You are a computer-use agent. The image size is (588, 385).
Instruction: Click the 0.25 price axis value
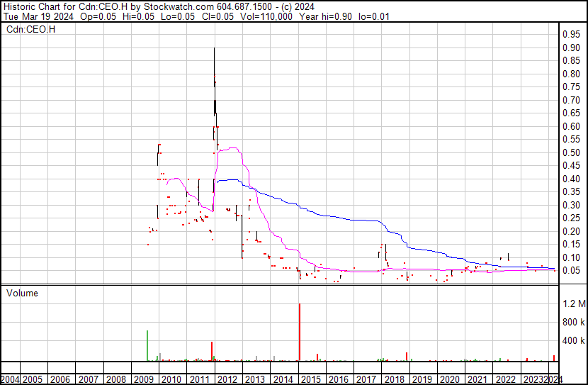click(572, 218)
